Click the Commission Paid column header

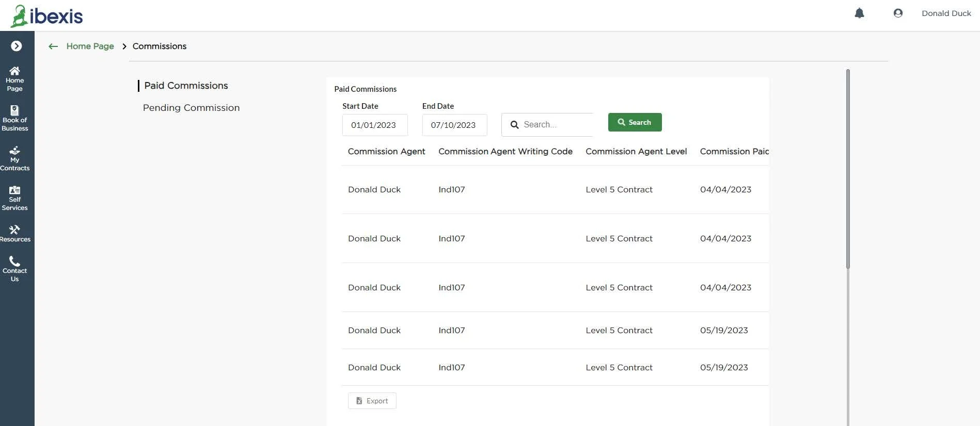(x=734, y=152)
